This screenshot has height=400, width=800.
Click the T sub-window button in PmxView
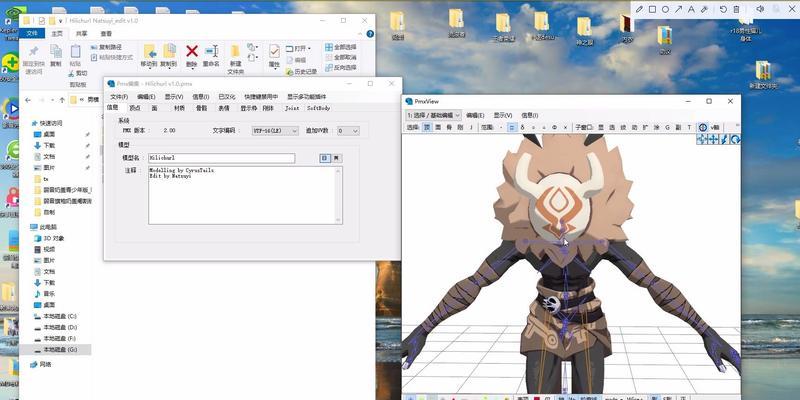coord(689,128)
